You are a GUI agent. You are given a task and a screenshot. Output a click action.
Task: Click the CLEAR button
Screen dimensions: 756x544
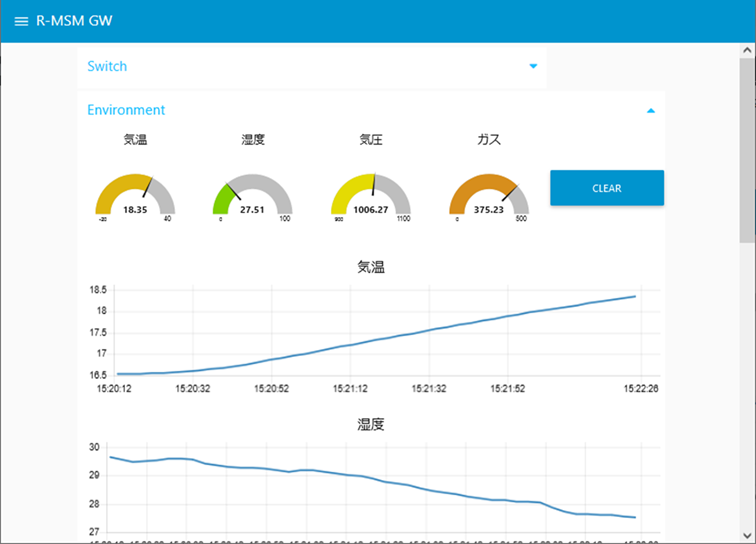pyautogui.click(x=606, y=188)
